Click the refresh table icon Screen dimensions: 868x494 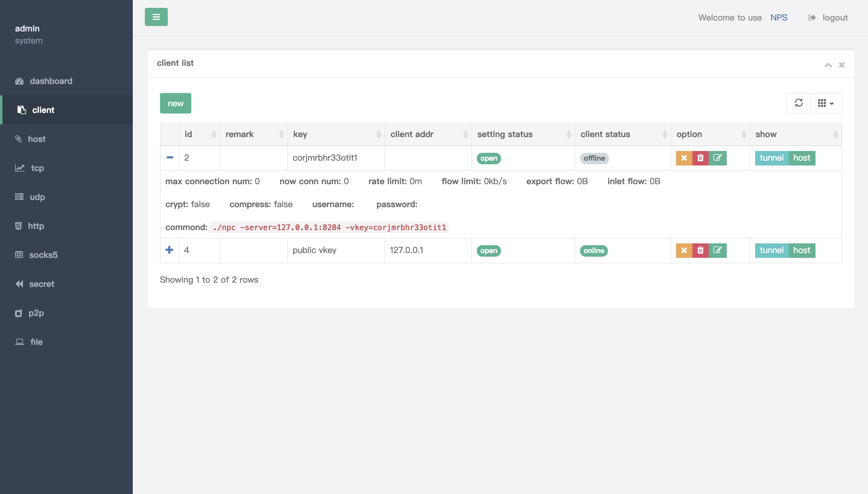799,103
